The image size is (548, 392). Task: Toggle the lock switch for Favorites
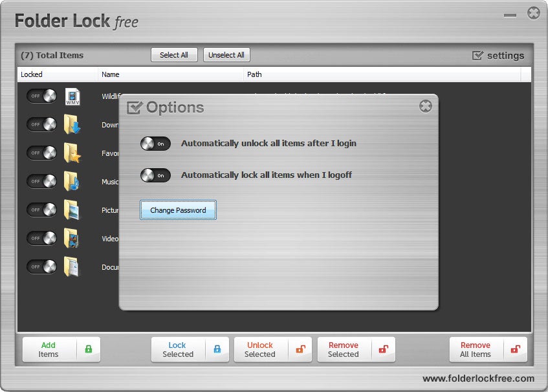click(x=41, y=153)
